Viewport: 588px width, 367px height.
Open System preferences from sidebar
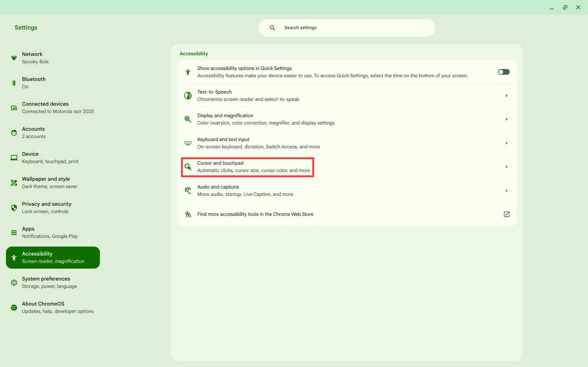(x=52, y=282)
